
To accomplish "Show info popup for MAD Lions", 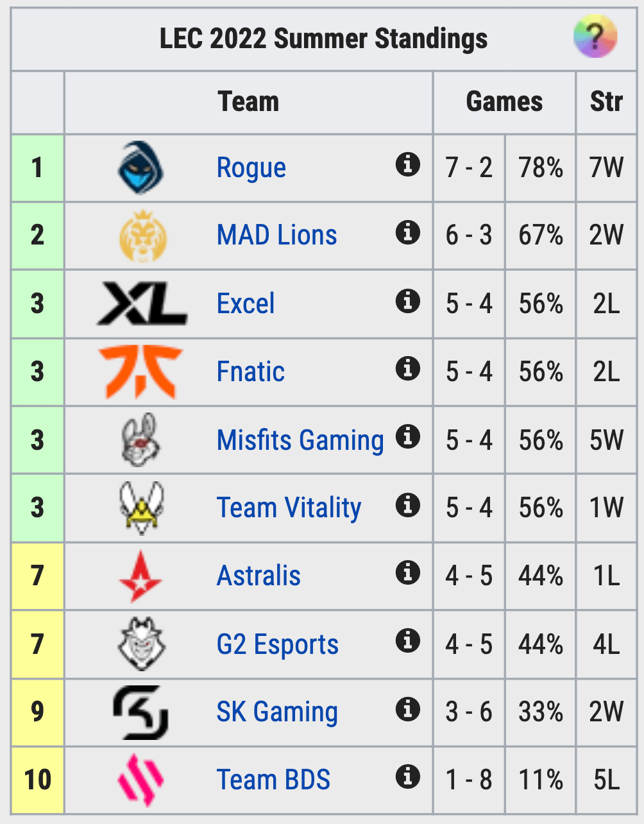I will 407,232.
